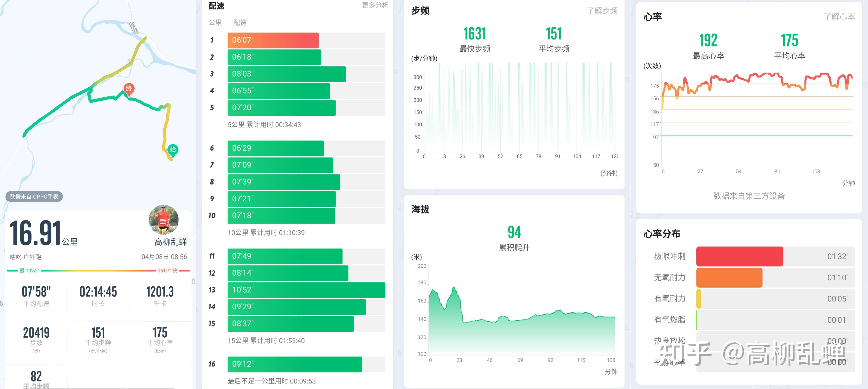Click the 192 最高心率 value
The image size is (868, 389).
click(x=708, y=40)
